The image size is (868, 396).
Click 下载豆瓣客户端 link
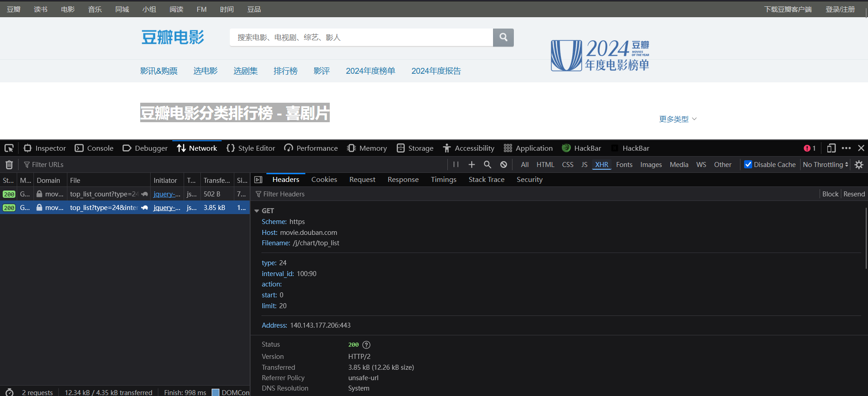(788, 9)
